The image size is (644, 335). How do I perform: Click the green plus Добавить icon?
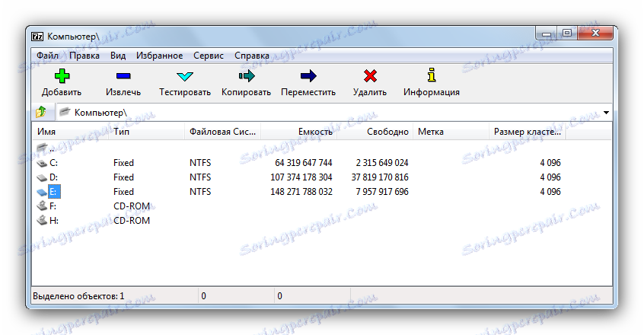62,76
